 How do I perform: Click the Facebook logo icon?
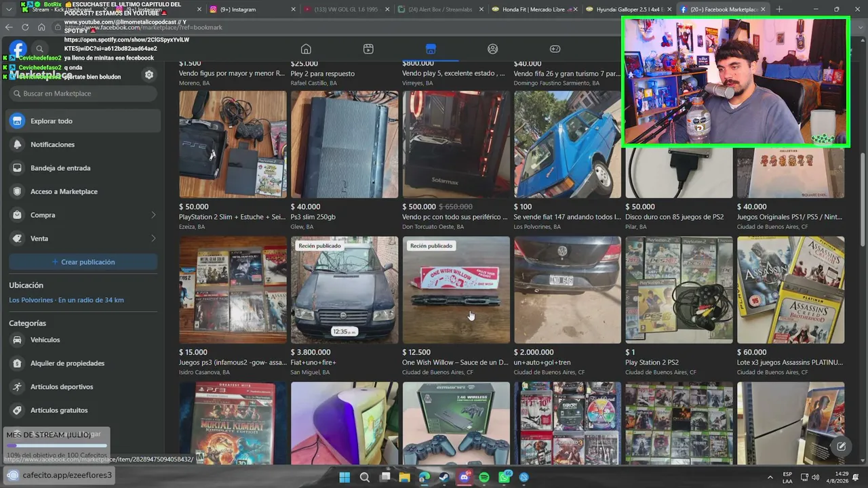(18, 49)
